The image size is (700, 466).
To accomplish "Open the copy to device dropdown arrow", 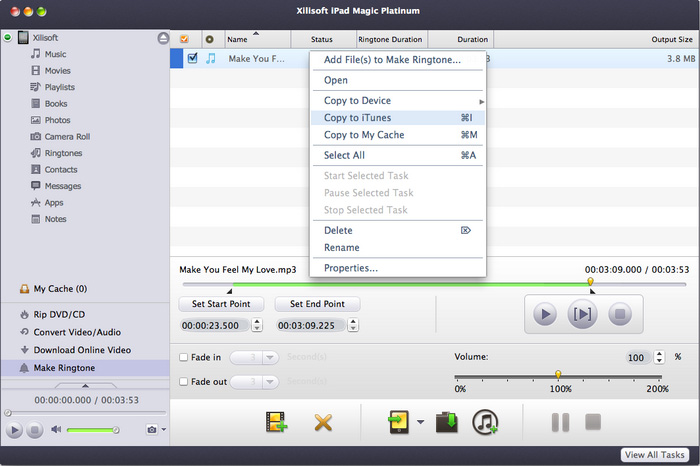I will point(421,423).
